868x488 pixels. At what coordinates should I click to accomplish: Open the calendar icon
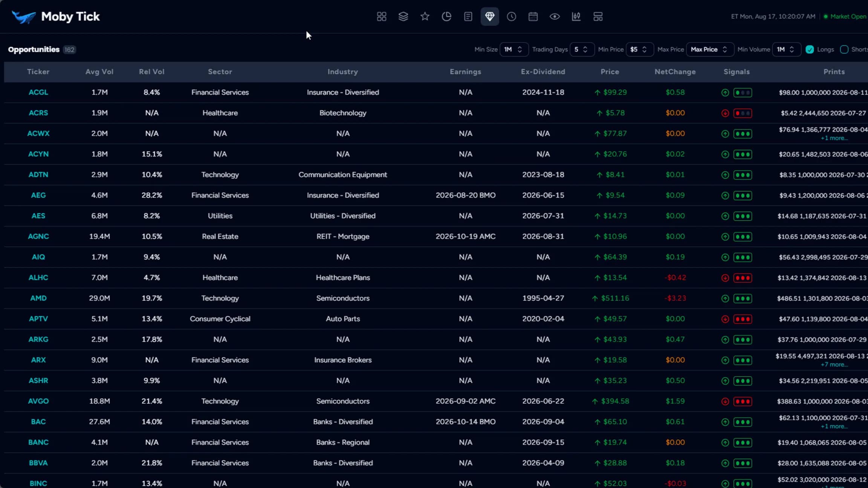coord(533,17)
